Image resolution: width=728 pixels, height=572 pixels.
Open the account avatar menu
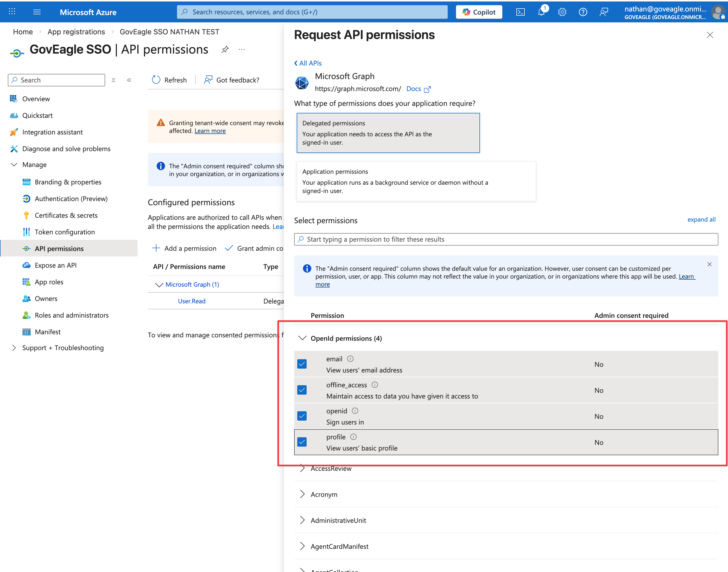718,12
